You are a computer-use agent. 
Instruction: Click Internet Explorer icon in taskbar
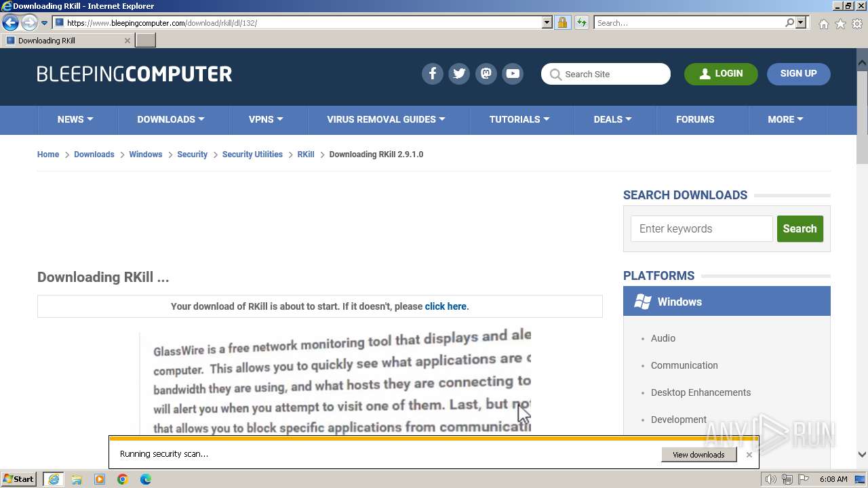point(53,479)
